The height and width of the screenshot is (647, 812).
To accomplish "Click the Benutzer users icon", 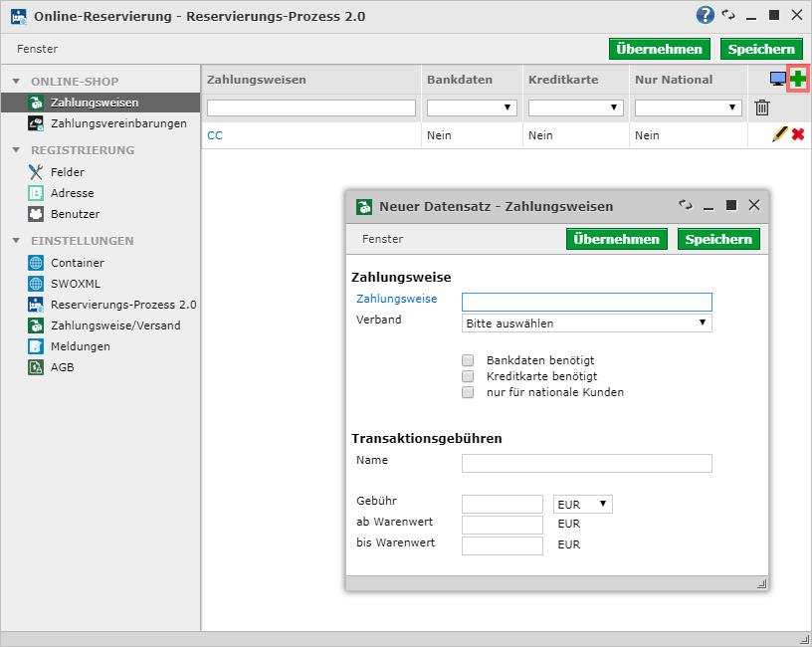I will 36,213.
